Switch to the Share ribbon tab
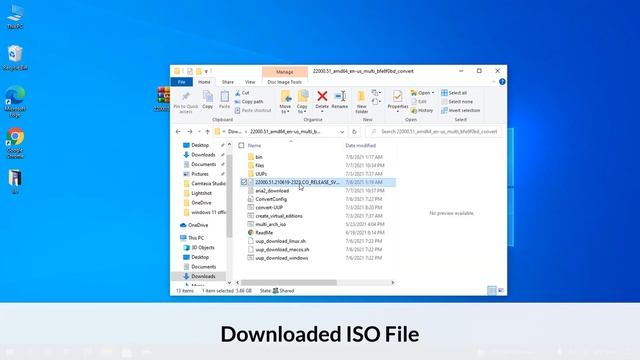Image resolution: width=640 pixels, height=360 pixels. click(x=228, y=82)
